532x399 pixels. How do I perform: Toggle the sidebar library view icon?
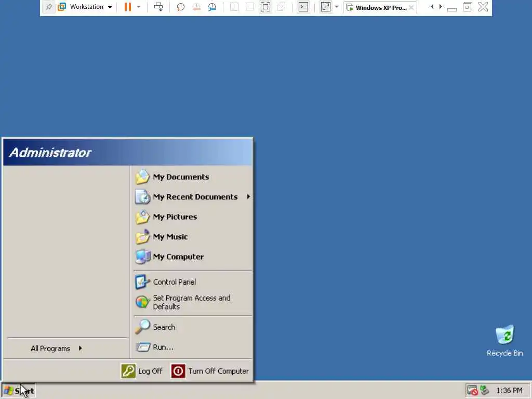point(234,7)
